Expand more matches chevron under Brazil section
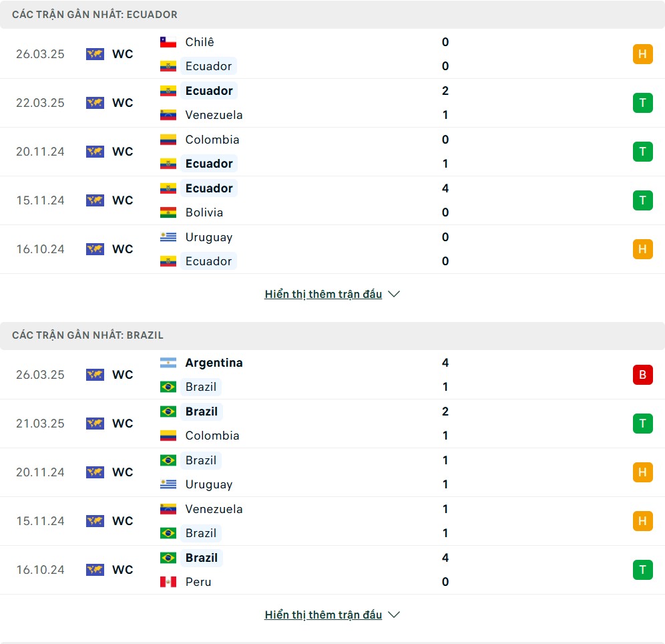The width and height of the screenshot is (665, 644). pyautogui.click(x=394, y=615)
